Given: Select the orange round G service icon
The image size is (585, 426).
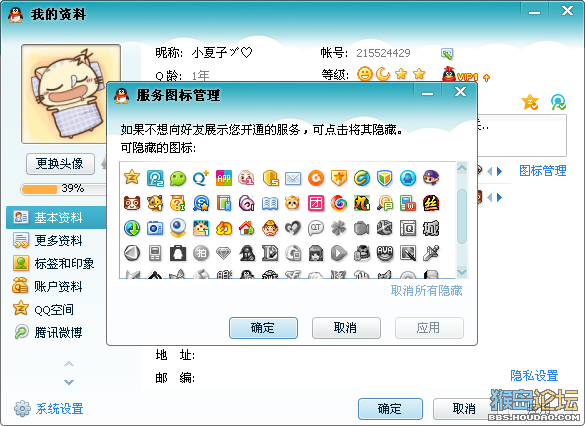Looking at the screenshot, I should click(316, 178).
